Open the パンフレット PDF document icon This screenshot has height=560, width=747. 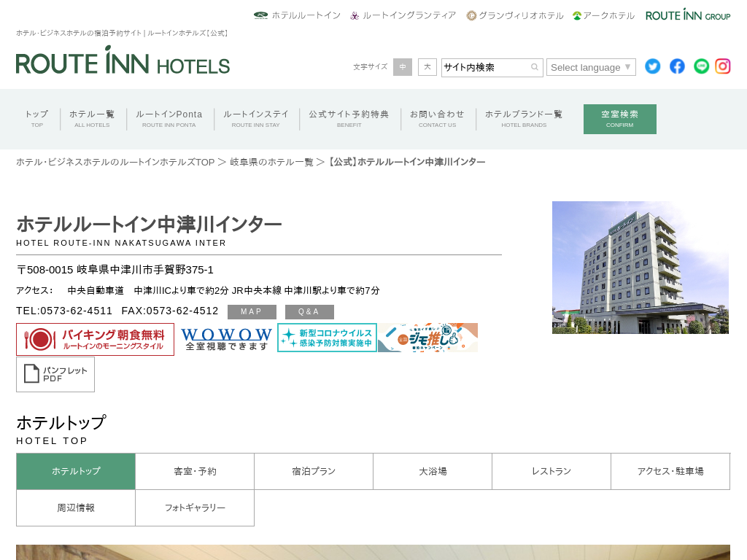pyautogui.click(x=55, y=374)
